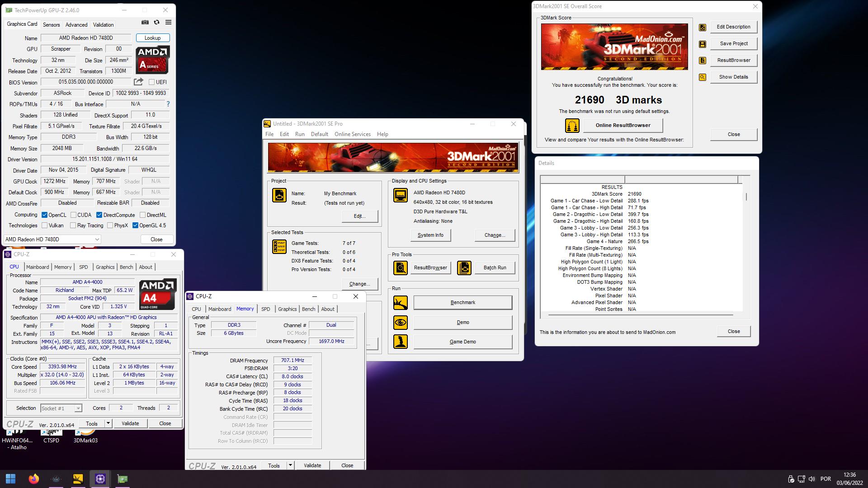This screenshot has height=488, width=868.
Task: Click the AMD A-Series logo in GPU-Z
Action: [153, 60]
